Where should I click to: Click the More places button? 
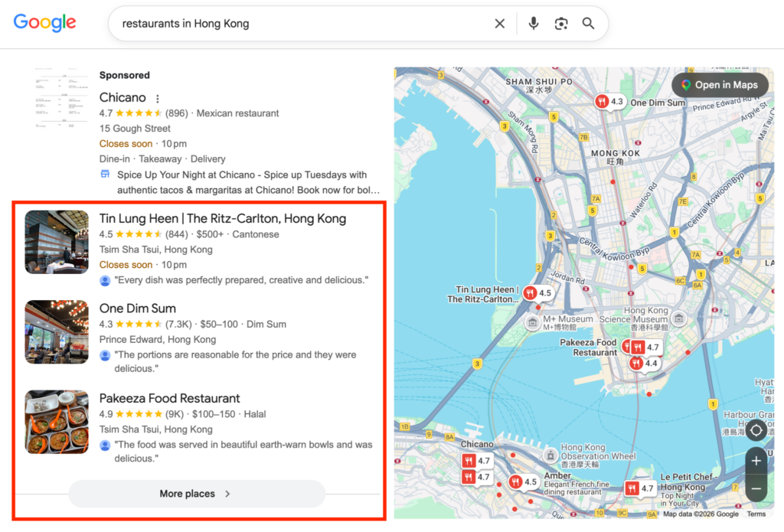(x=197, y=494)
